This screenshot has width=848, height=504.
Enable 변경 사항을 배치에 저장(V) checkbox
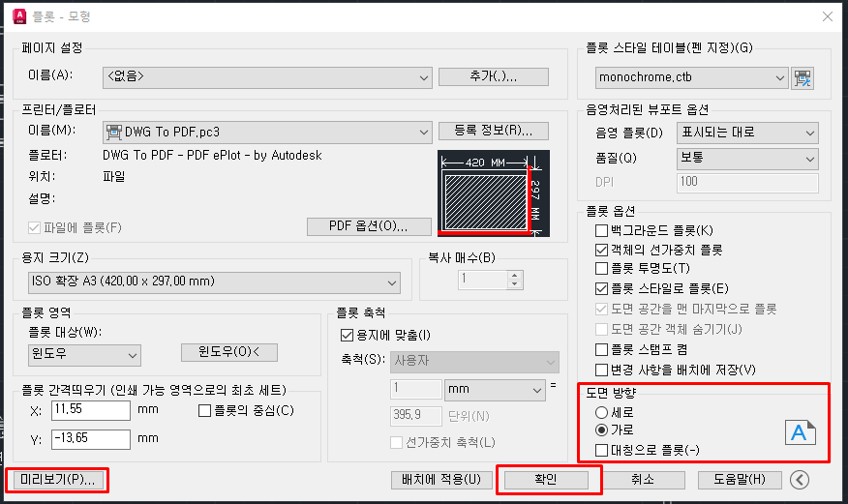(601, 371)
